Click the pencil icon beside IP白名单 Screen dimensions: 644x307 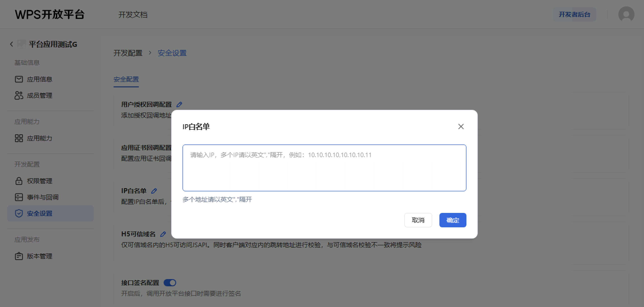coord(155,191)
